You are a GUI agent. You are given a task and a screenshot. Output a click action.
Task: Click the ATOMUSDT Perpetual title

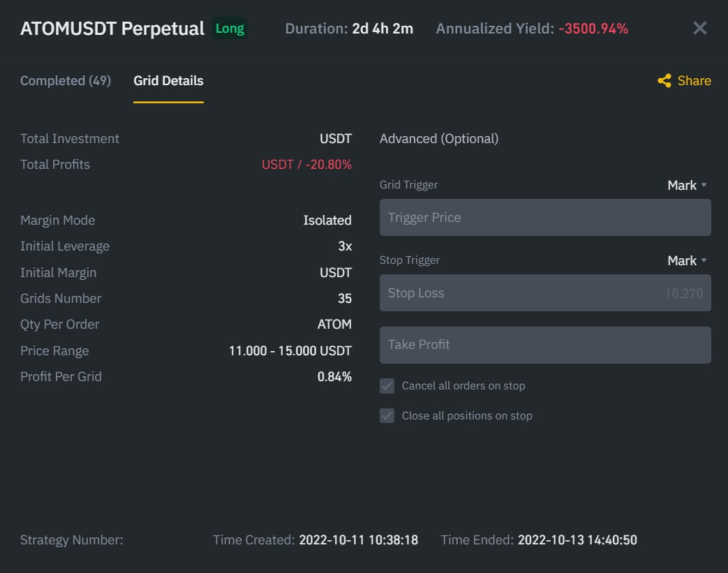[x=112, y=29]
